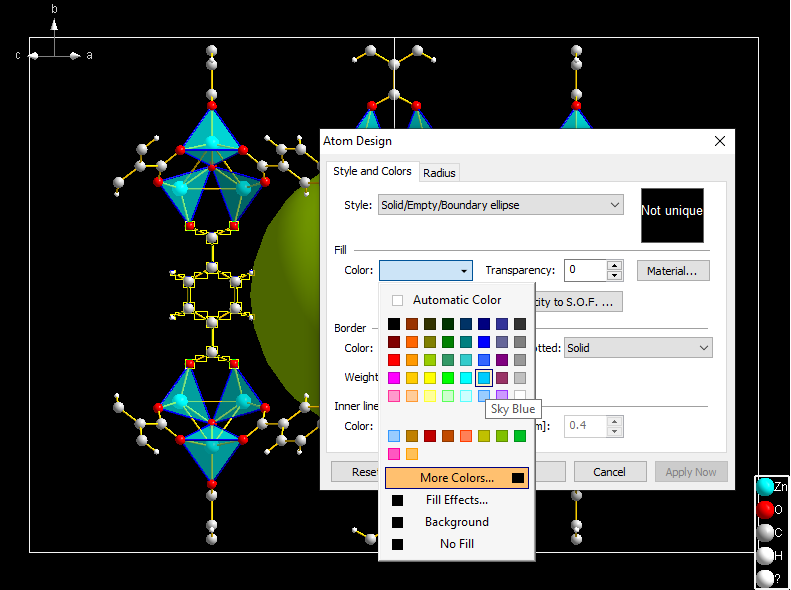Image resolution: width=791 pixels, height=590 pixels.
Task: Click the red O atom legend sphere
Action: point(765,510)
